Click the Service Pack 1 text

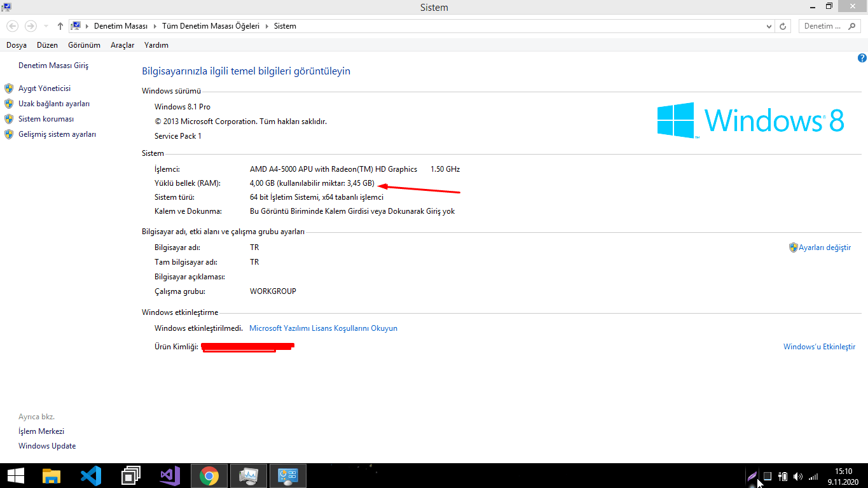(x=178, y=136)
